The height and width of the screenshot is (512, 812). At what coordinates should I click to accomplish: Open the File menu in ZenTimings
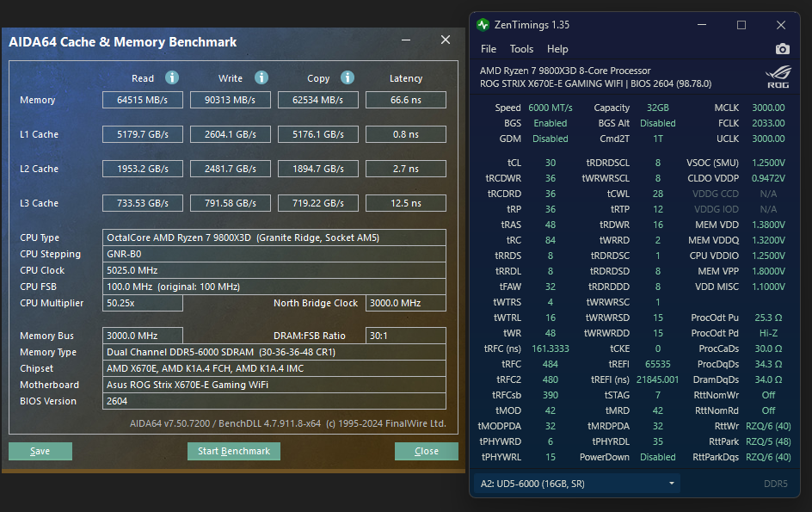(489, 49)
